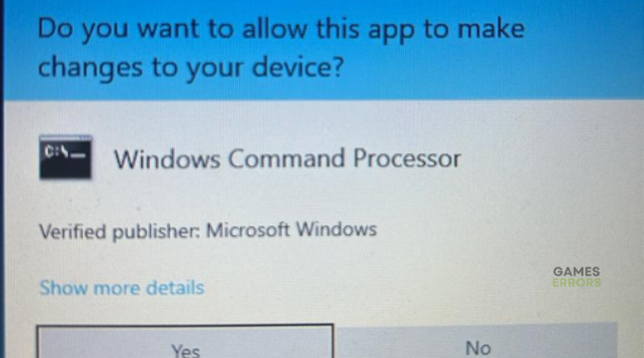Click the "changes to your device?" heading line
This screenshot has height=358, width=644.
[x=191, y=68]
